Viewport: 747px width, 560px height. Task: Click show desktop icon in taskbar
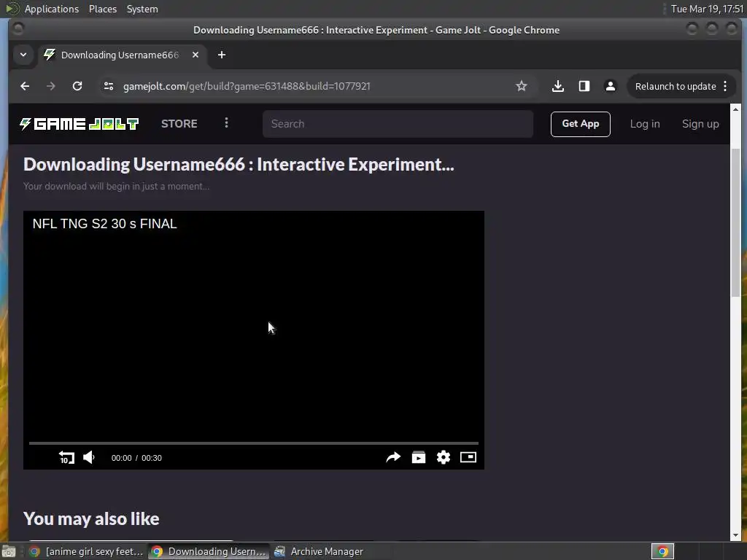(9, 551)
